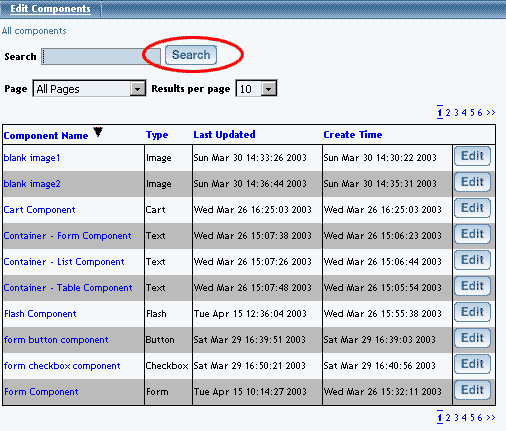Expand the Results per page dropdown

269,89
